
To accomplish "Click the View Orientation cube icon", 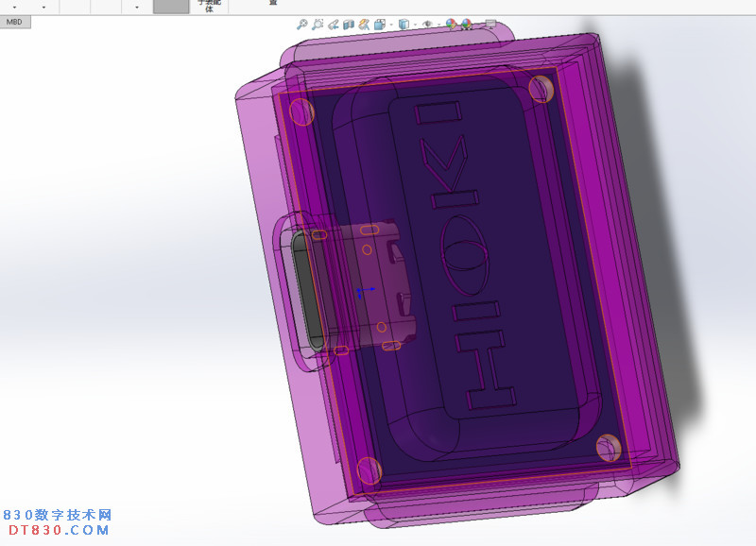I will click(x=380, y=25).
